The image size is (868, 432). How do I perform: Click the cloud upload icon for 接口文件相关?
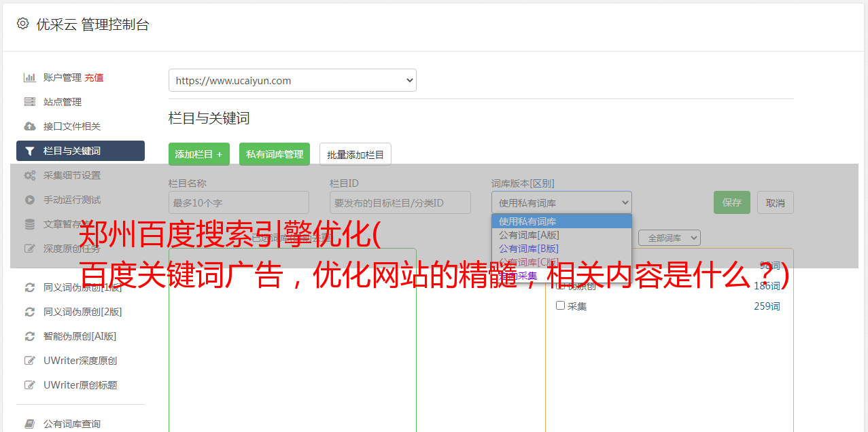30,126
